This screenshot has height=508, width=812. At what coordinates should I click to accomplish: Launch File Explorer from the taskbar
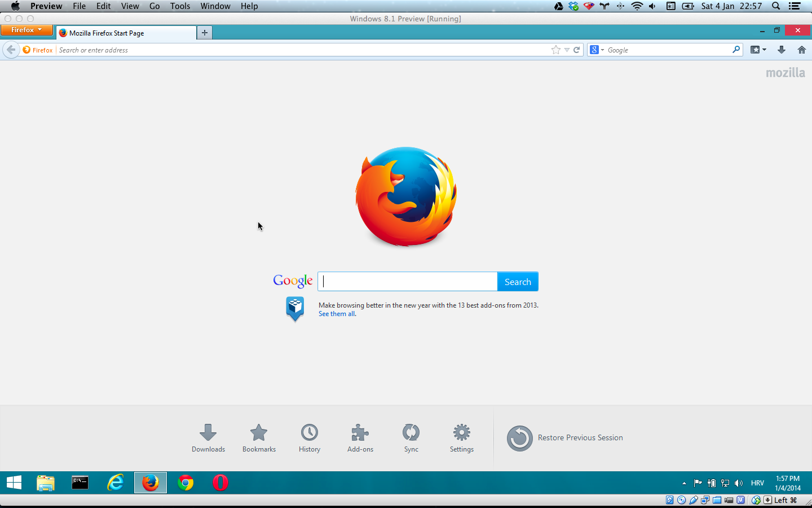coord(46,483)
